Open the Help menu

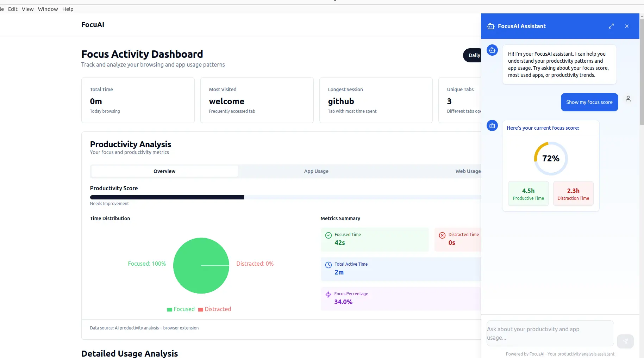click(x=68, y=9)
